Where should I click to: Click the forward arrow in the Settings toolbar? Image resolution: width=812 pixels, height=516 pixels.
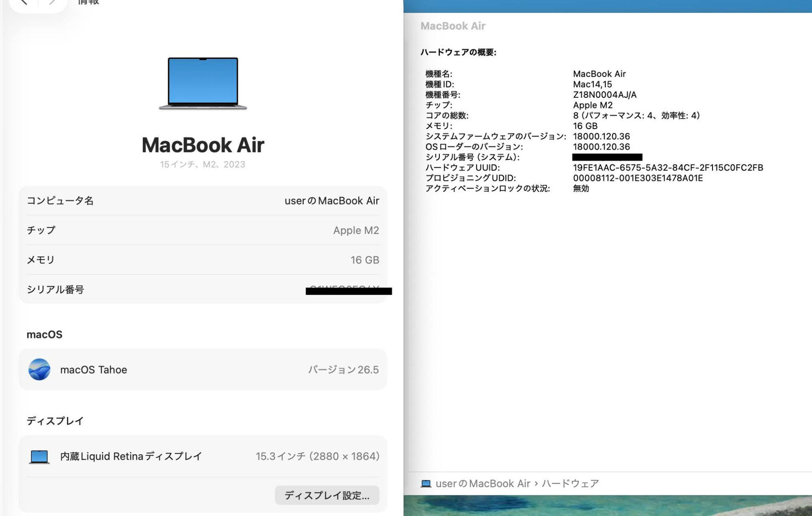(52, 2)
